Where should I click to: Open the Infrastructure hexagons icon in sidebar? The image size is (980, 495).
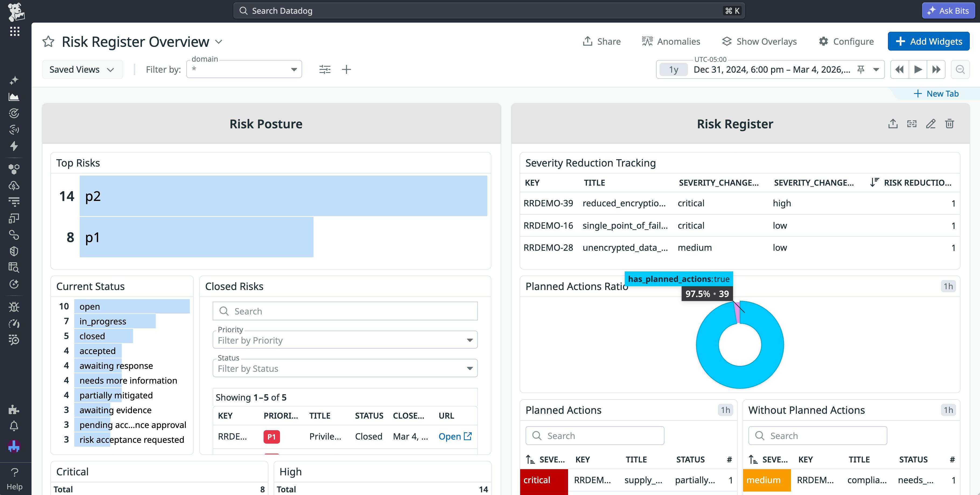[15, 169]
